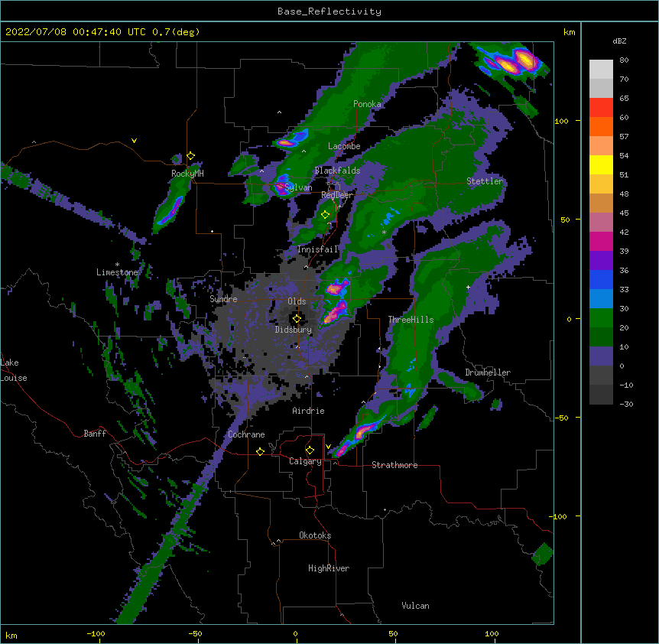The height and width of the screenshot is (644, 659).
Task: Click the Blackfalds city label
Action: pos(337,171)
